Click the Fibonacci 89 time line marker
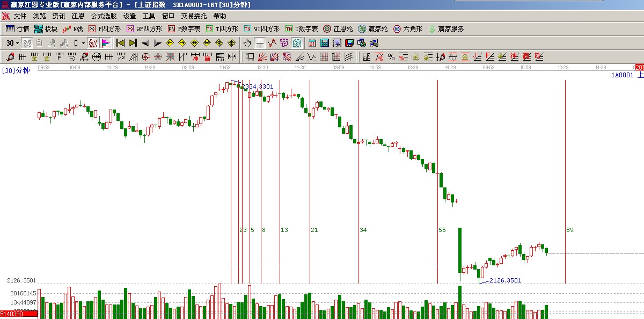This screenshot has width=644, height=319. coord(569,230)
